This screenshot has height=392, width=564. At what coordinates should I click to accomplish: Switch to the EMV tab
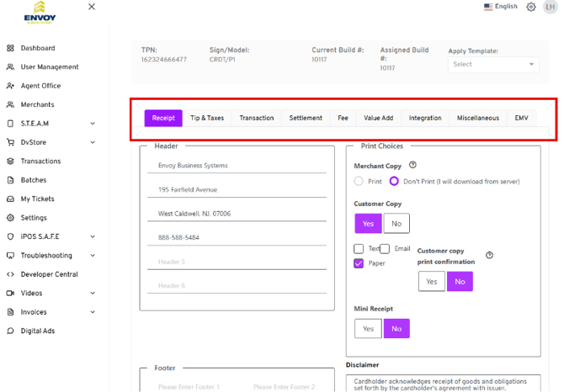tap(521, 119)
